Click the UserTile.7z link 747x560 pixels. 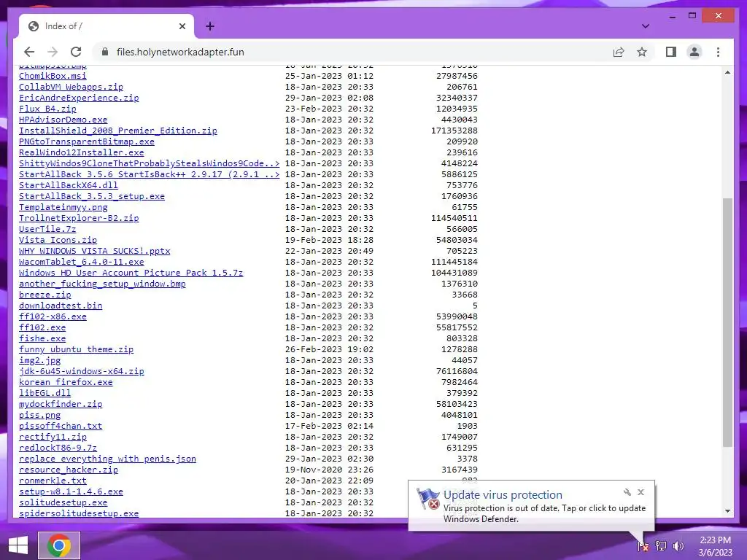coord(47,229)
